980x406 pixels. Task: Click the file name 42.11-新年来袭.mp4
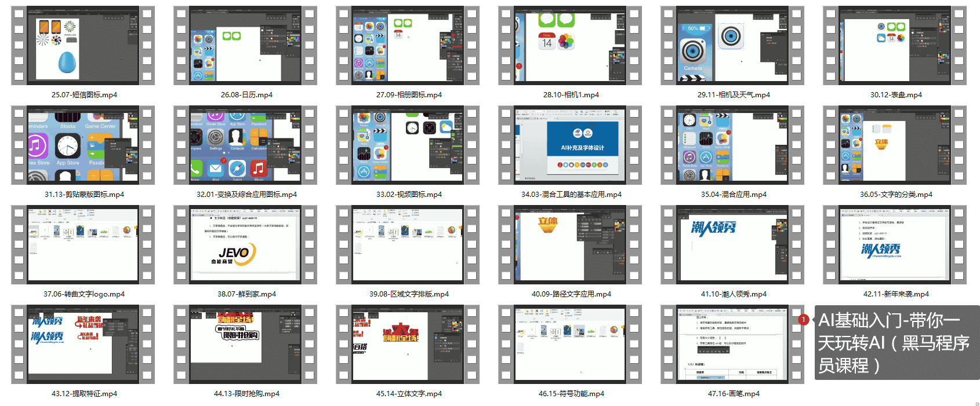point(896,294)
